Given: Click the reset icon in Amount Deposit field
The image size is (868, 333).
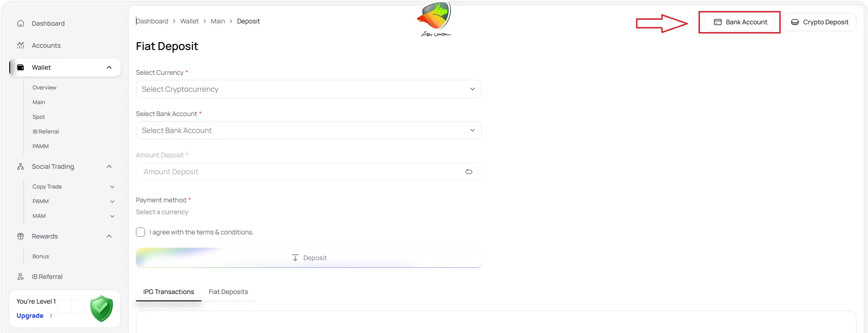Looking at the screenshot, I should click(469, 172).
